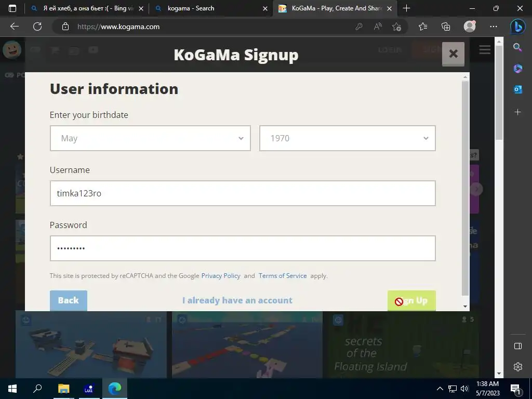View site information lock icon
Viewport: 532px width, 399px height.
pyautogui.click(x=65, y=26)
